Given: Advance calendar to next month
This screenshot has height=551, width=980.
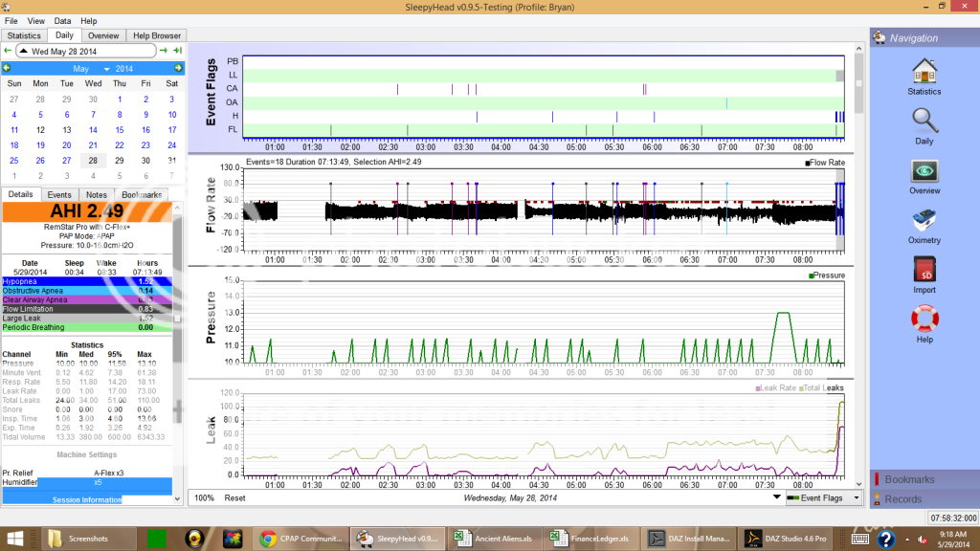Looking at the screenshot, I should (x=178, y=69).
